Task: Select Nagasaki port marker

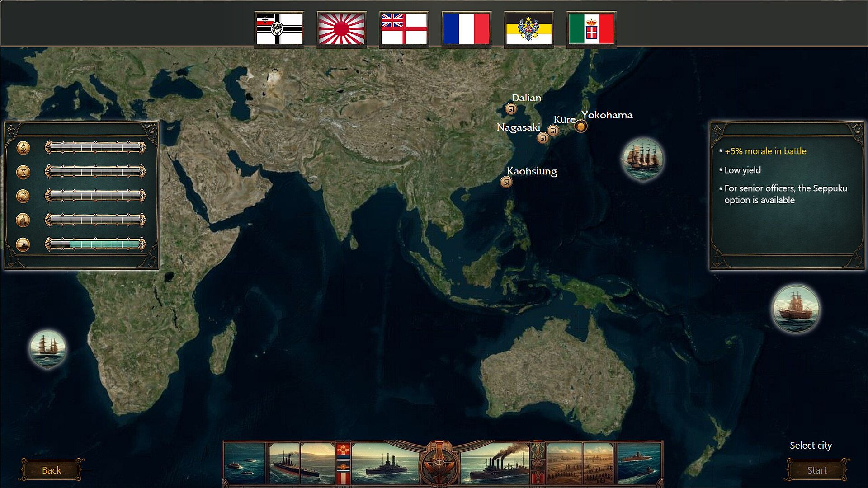Action: coord(542,138)
